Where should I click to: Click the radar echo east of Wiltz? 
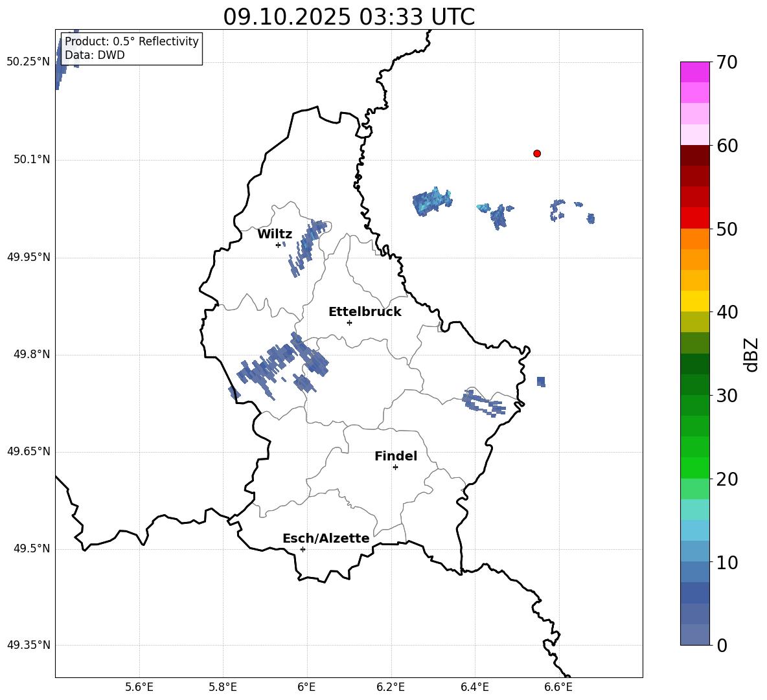point(306,247)
